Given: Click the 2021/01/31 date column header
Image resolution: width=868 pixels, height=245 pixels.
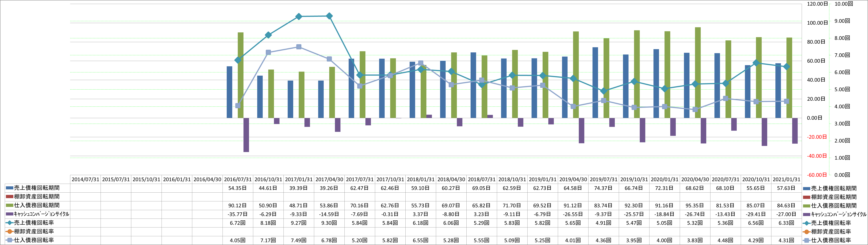Looking at the screenshot, I should [786, 180].
